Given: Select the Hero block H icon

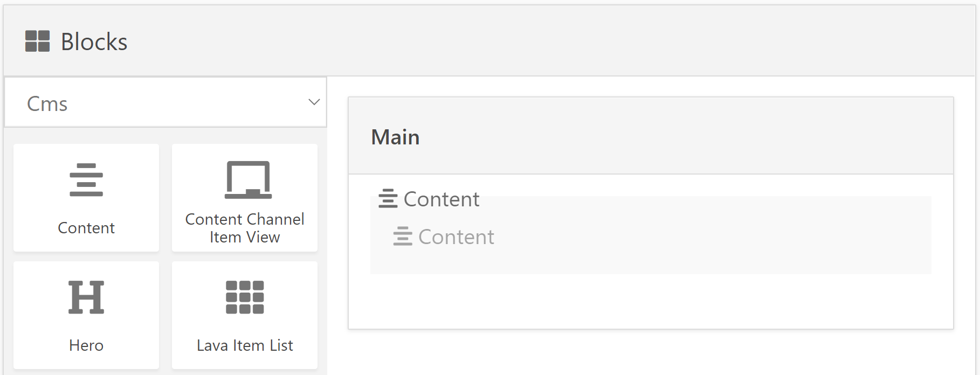Looking at the screenshot, I should [86, 297].
